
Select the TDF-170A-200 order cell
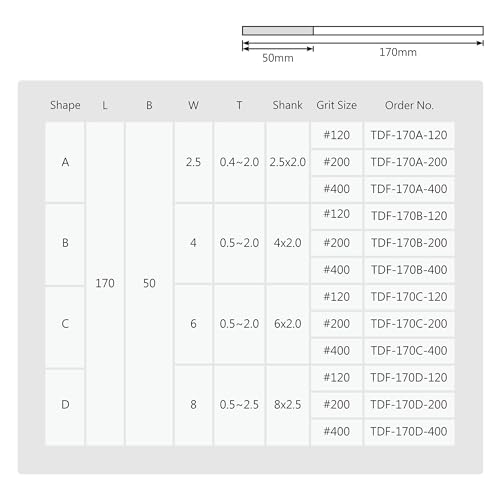click(x=409, y=162)
